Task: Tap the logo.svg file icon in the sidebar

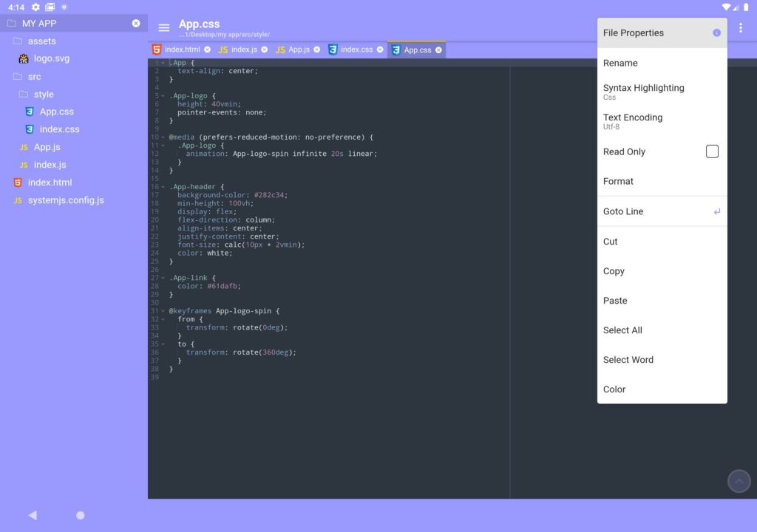Action: (x=22, y=58)
